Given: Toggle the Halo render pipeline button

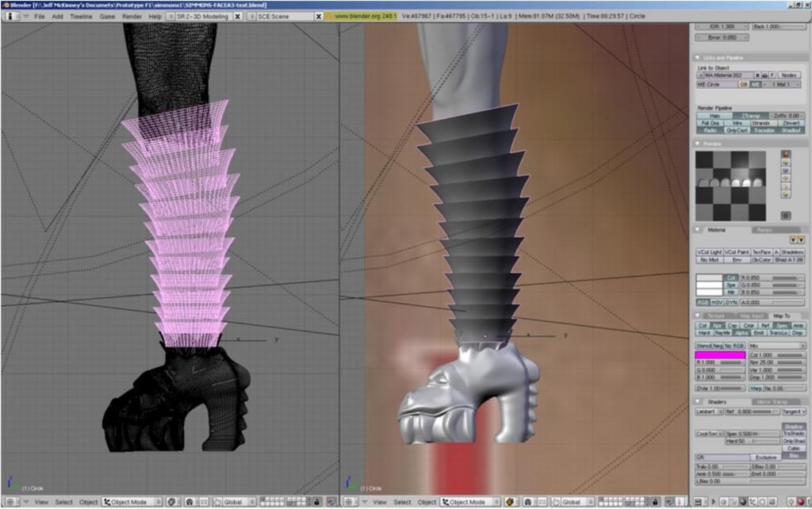Looking at the screenshot, I should pos(714,116).
